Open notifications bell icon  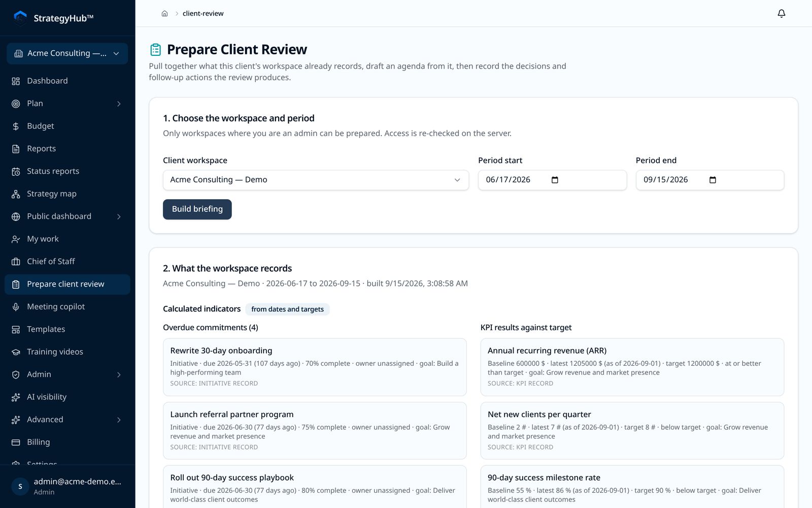point(782,13)
